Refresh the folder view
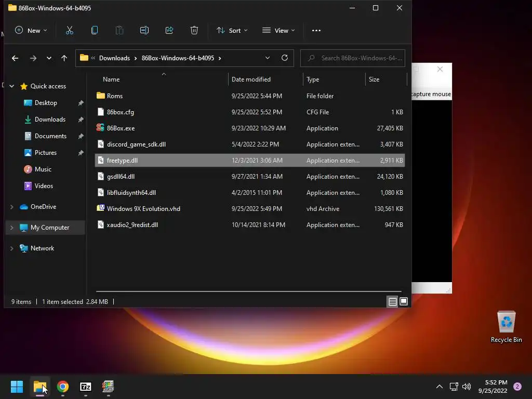The width and height of the screenshot is (532, 399). coord(285,58)
